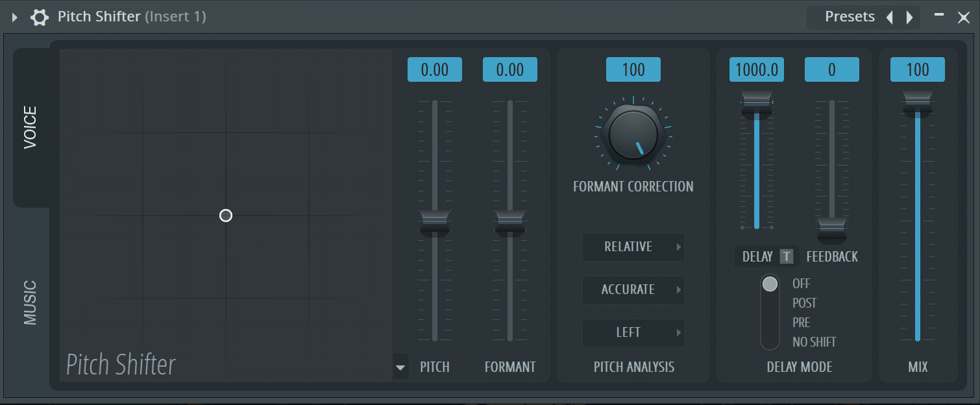This screenshot has width=980, height=405.
Task: Click the PITCH value field 0.00
Action: (x=435, y=69)
